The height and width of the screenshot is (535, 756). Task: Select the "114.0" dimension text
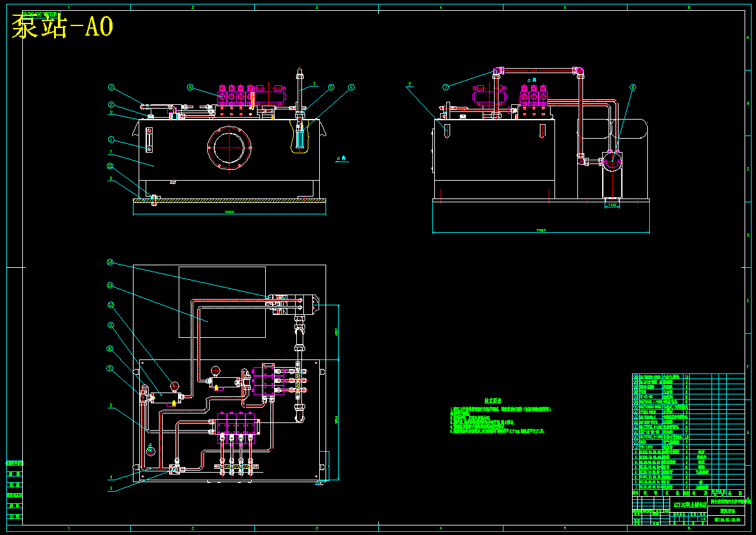[612, 205]
